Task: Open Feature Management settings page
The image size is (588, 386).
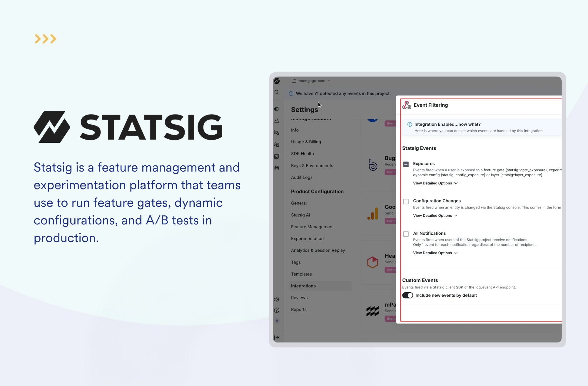Action: click(312, 226)
